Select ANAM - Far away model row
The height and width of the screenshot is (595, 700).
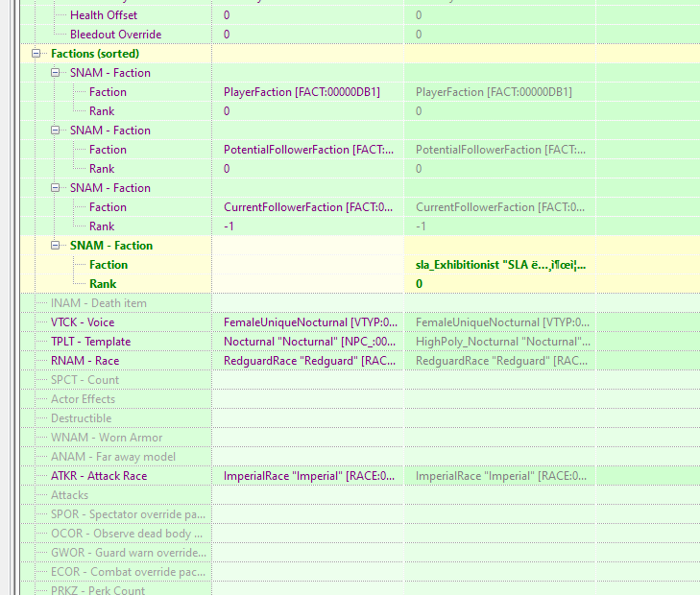[x=113, y=456]
